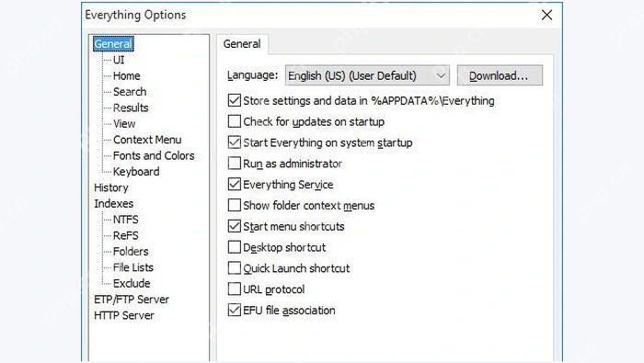Select Results in the tree
This screenshot has width=644, height=363.
(x=131, y=108)
